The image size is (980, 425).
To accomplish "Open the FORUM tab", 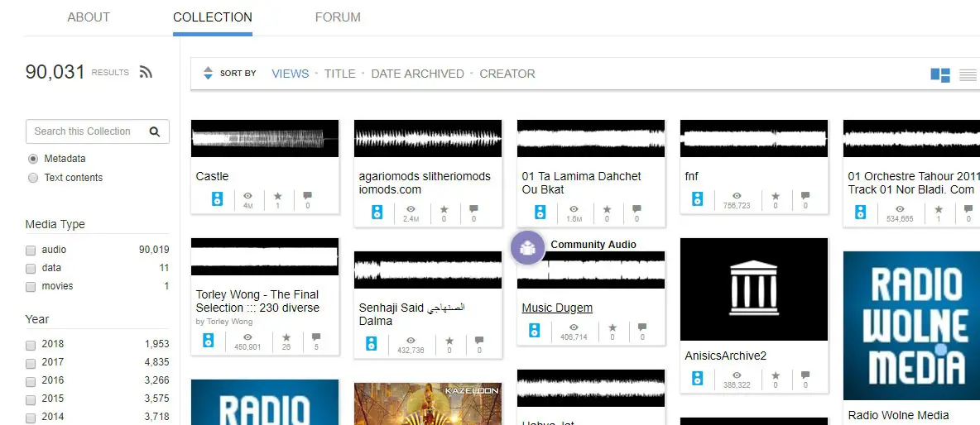I will [339, 17].
